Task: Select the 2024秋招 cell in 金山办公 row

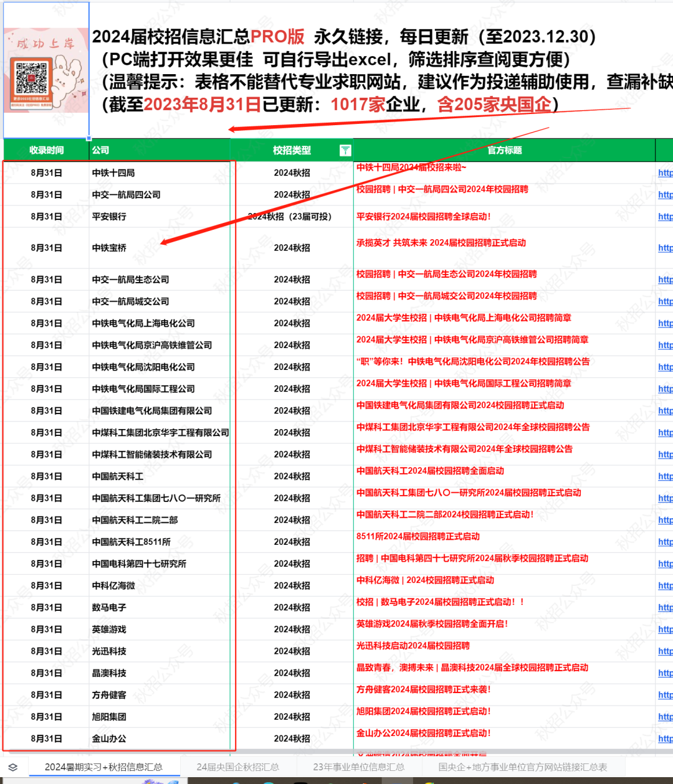Action: (x=292, y=739)
